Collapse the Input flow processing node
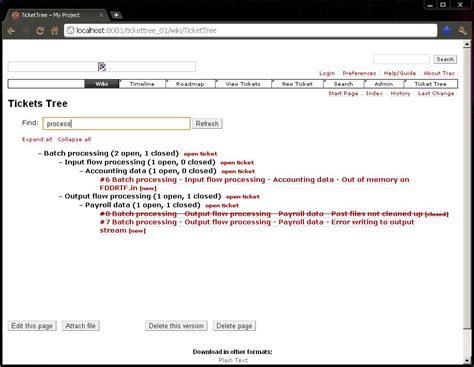The image size is (474, 367). tap(61, 162)
